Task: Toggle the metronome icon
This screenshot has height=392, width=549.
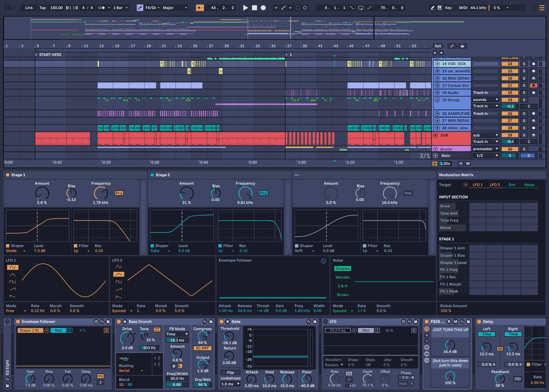Action: point(102,8)
